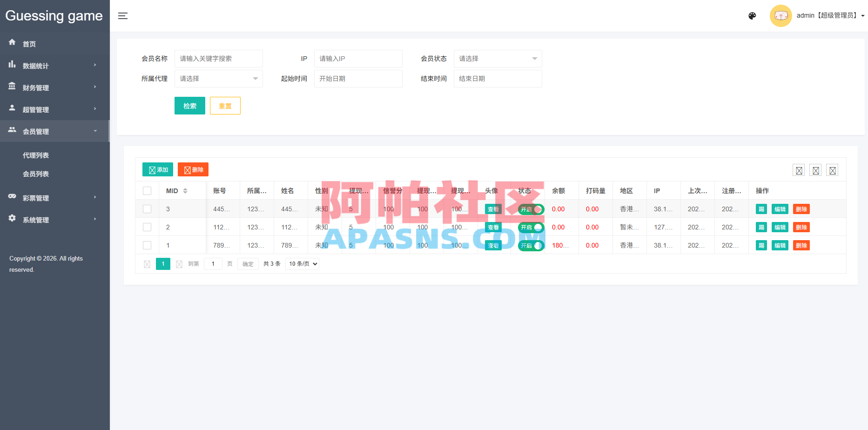Delete member MID 2 via row 删除

pos(801,227)
